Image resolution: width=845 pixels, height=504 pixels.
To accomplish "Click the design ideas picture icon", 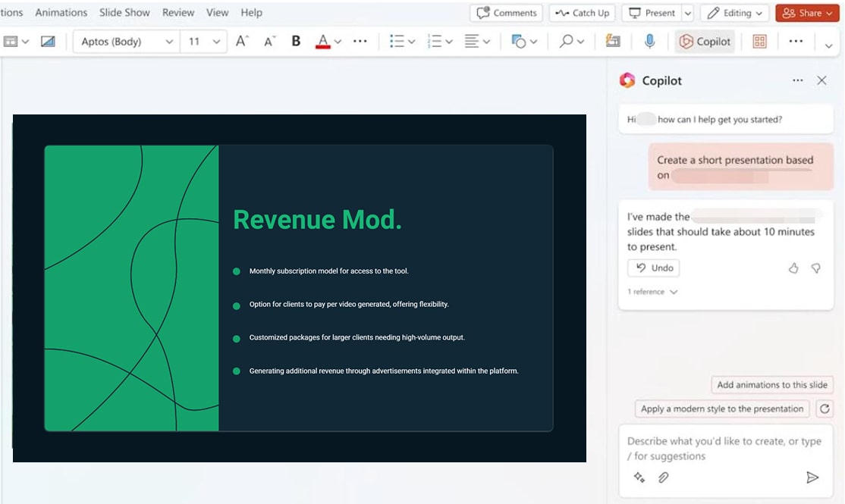I will coord(48,42).
